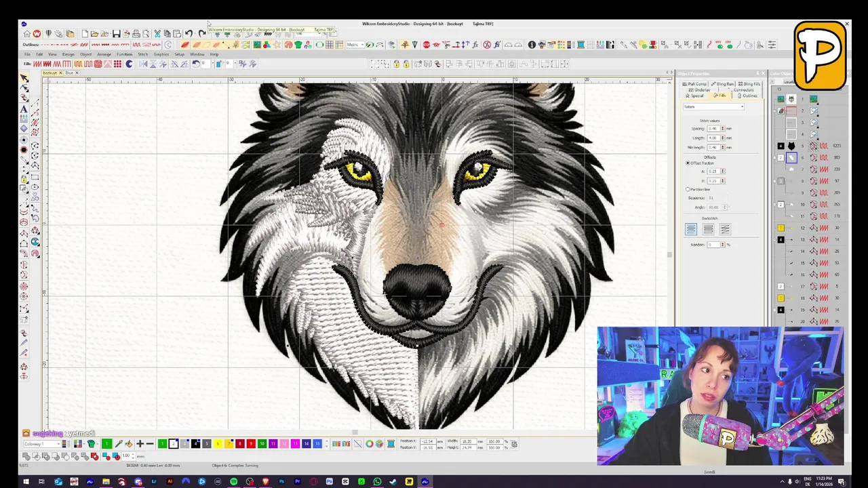
Task: Switch to the Outlines tab
Action: (747, 96)
